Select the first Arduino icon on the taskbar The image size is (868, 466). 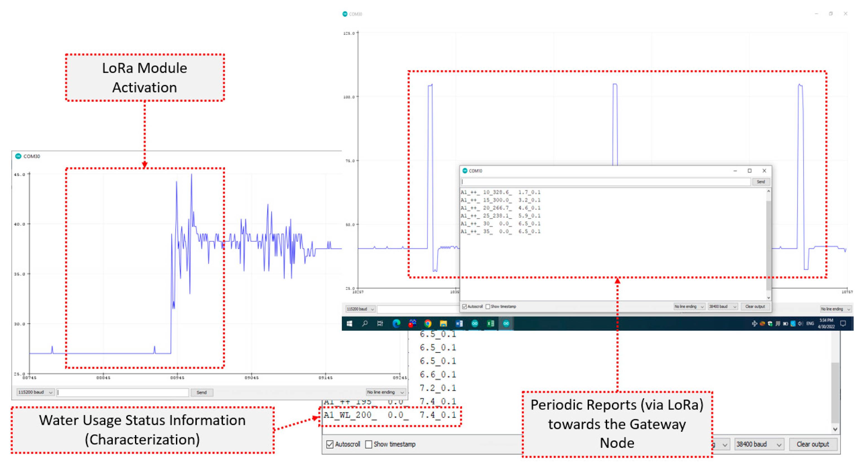[475, 324]
